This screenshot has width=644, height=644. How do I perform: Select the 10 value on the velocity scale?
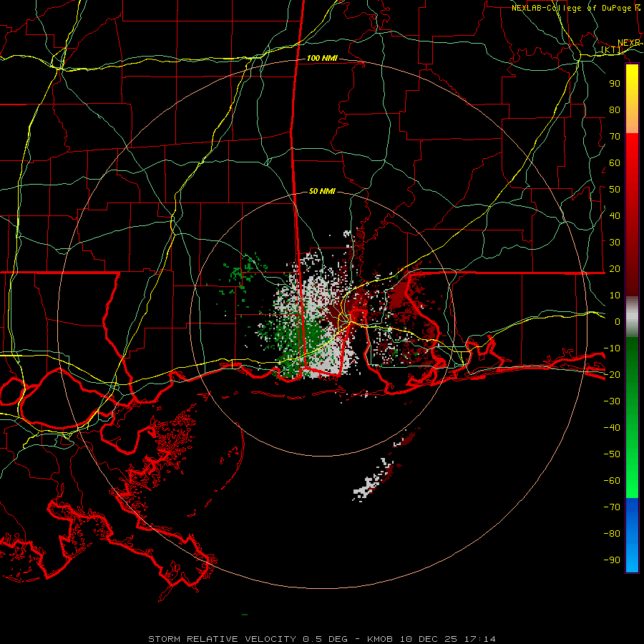point(615,296)
